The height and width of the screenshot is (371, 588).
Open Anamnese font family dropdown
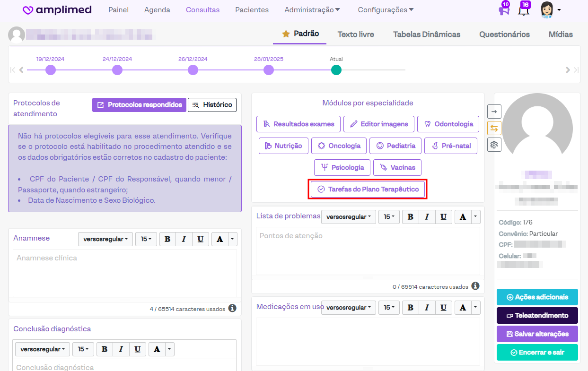pyautogui.click(x=105, y=239)
